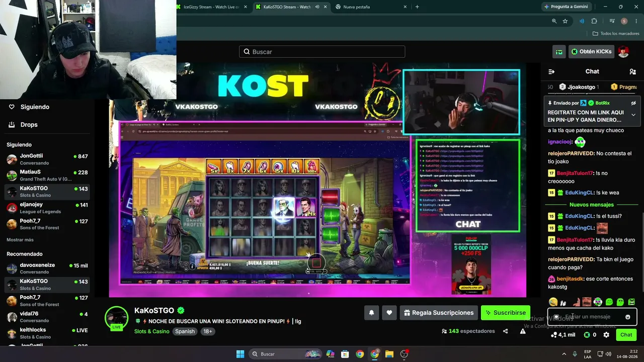Expand followed list with Mostrar más

pyautogui.click(x=20, y=240)
